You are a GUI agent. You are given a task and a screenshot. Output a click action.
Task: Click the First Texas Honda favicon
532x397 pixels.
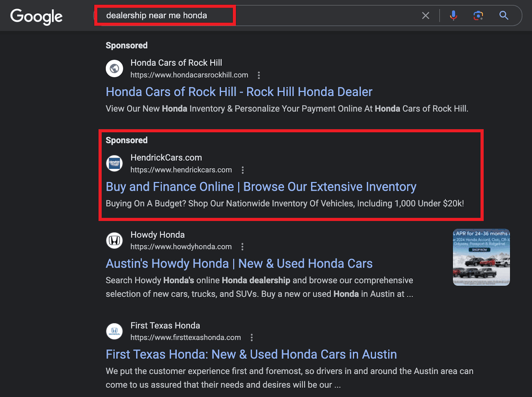pos(114,331)
